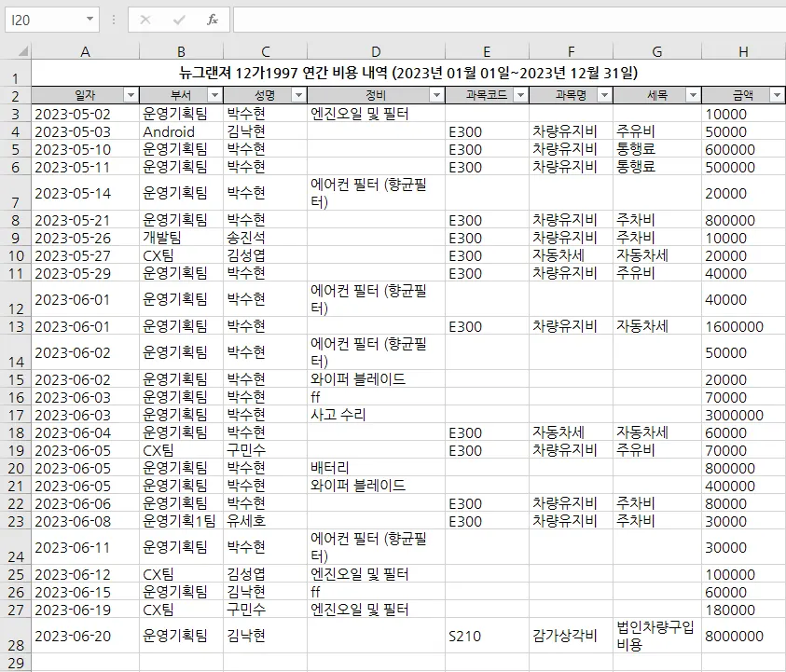Viewport: 786px width, 672px height.
Task: Select the ff cell on the 2023-06-15 row
Action: (x=376, y=592)
